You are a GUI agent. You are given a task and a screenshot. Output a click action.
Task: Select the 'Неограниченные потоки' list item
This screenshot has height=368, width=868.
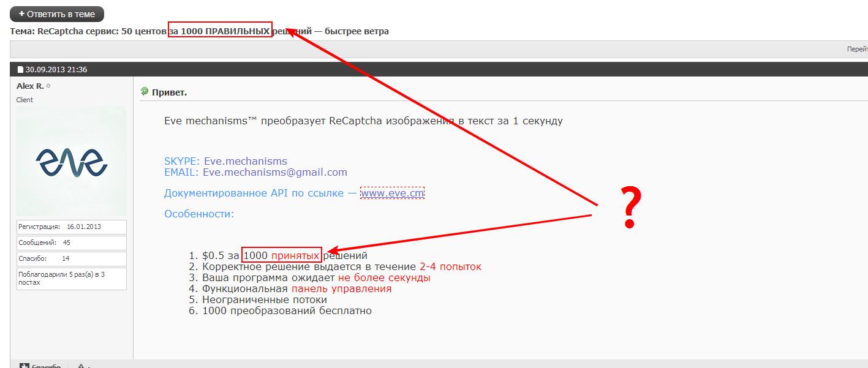tap(265, 299)
